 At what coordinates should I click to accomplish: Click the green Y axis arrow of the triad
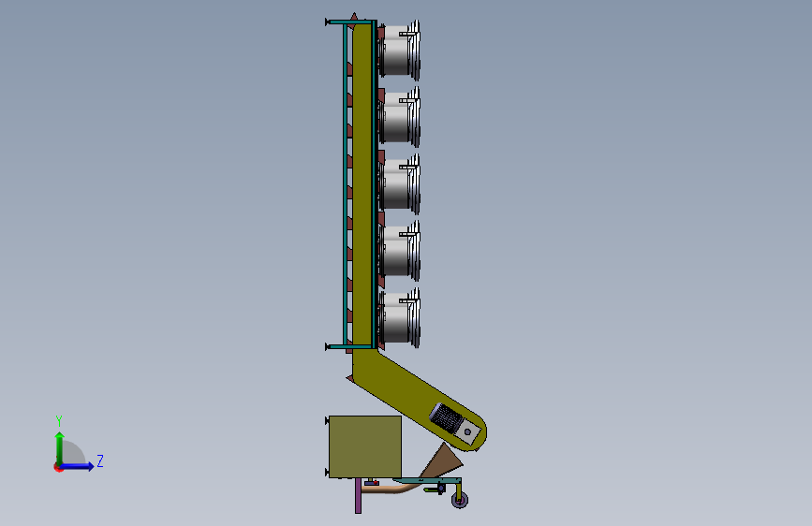(x=60, y=447)
